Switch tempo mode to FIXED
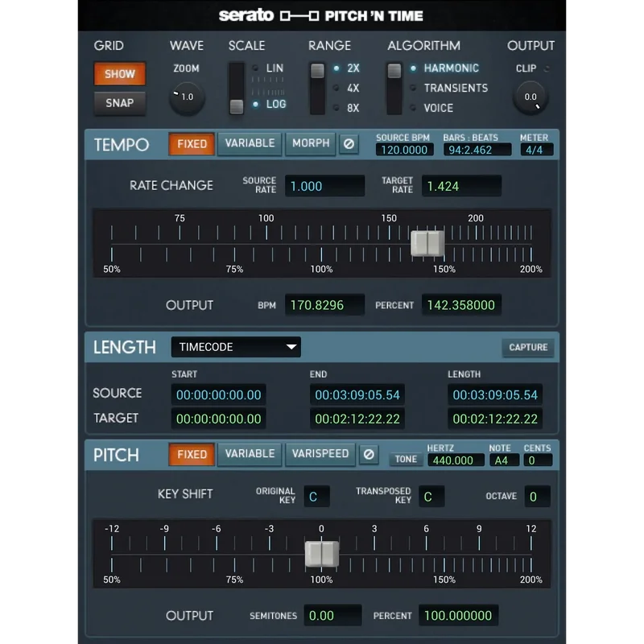Screen dimensions: 644x644 192,144
